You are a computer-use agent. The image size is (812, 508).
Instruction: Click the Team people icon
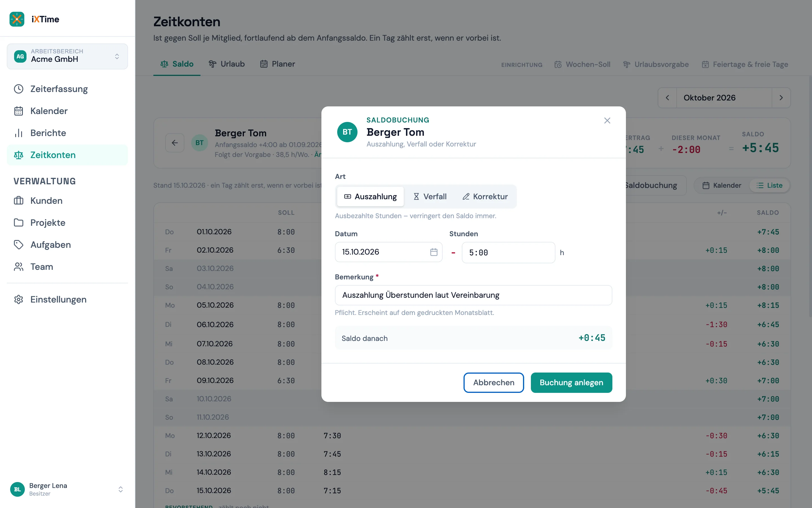(x=18, y=267)
